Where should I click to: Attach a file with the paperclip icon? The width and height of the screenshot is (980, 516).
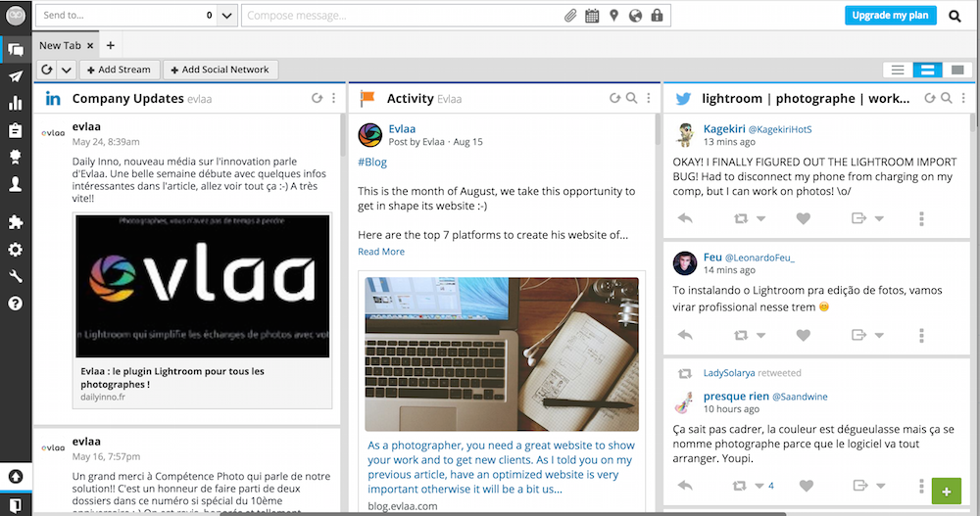pyautogui.click(x=570, y=16)
